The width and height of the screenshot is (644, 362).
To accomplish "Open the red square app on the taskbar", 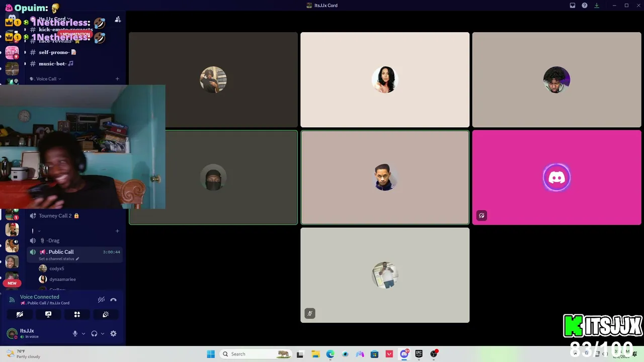I will click(389, 354).
